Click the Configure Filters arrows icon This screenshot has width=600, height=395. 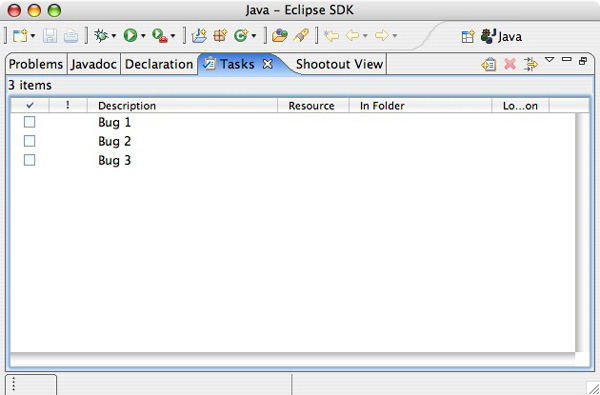coord(531,64)
